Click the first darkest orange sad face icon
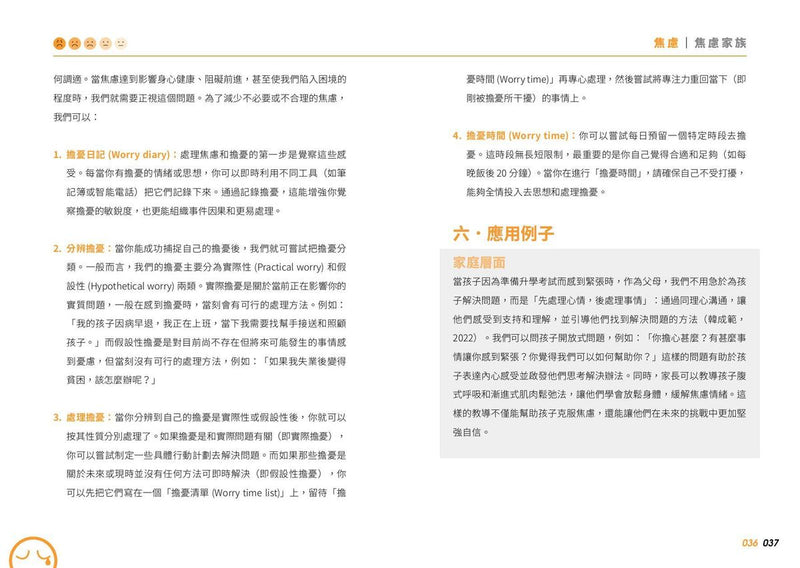This screenshot has width=800, height=568. pyautogui.click(x=60, y=43)
